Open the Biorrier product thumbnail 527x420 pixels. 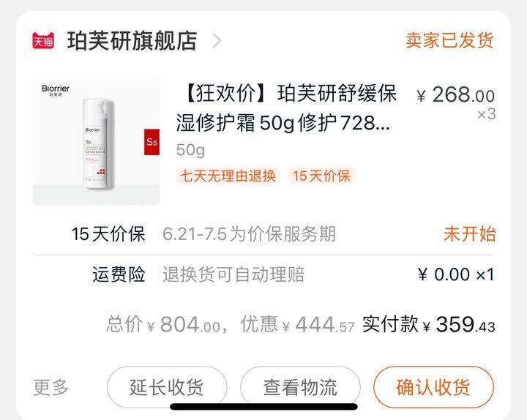tap(96, 142)
